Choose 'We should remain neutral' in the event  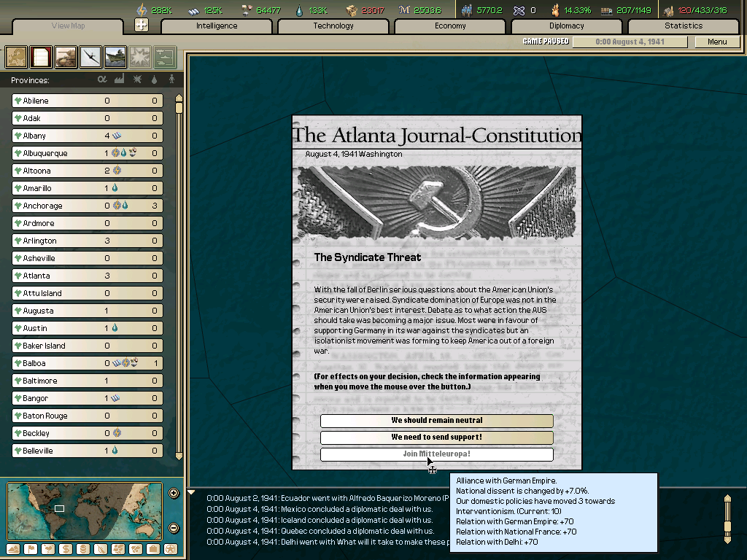pyautogui.click(x=436, y=421)
